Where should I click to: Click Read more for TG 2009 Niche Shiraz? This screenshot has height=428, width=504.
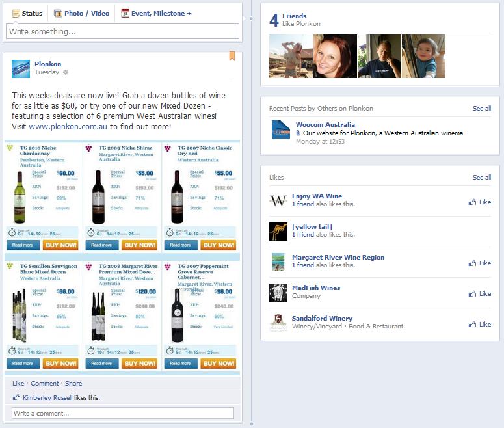(101, 245)
